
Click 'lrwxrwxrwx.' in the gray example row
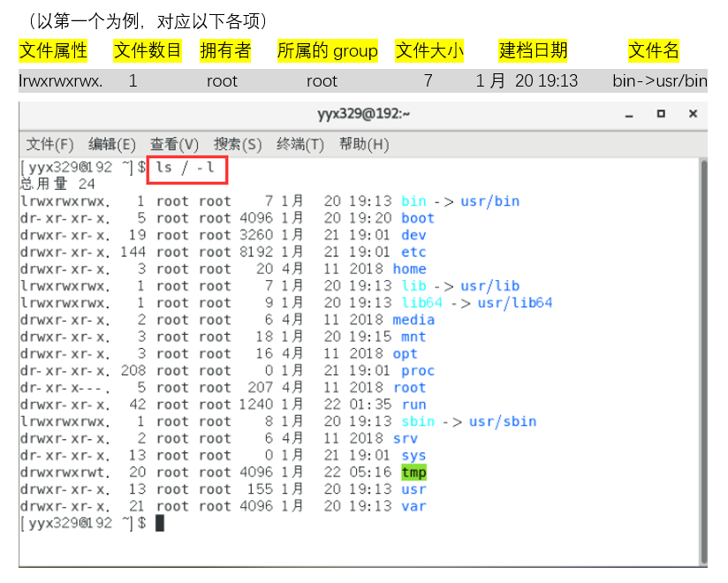coord(60,81)
